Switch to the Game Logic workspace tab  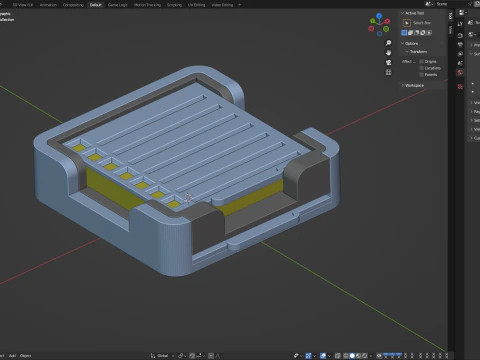[118, 5]
